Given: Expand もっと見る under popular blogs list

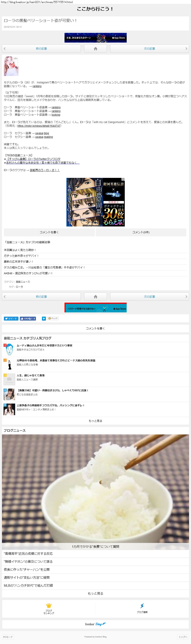Looking at the screenshot, I should tap(95, 421).
